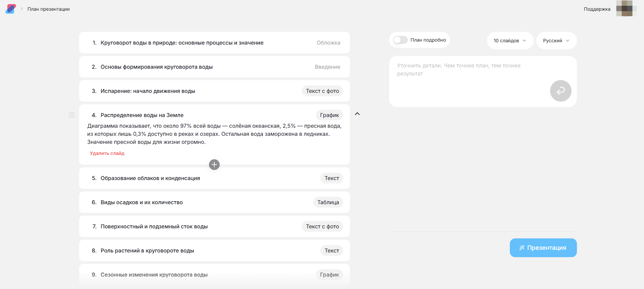Open the "Русский" language dropdown

[556, 41]
